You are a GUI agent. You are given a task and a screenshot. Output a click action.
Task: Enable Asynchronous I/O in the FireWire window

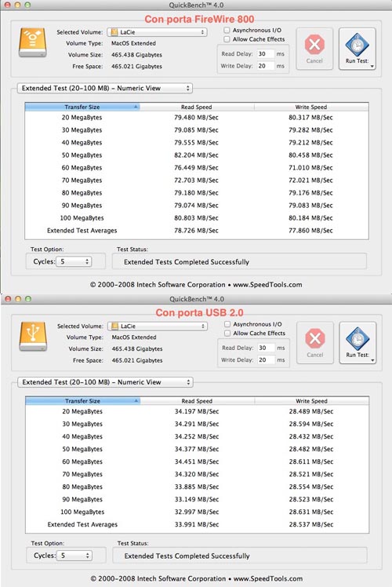coord(227,30)
